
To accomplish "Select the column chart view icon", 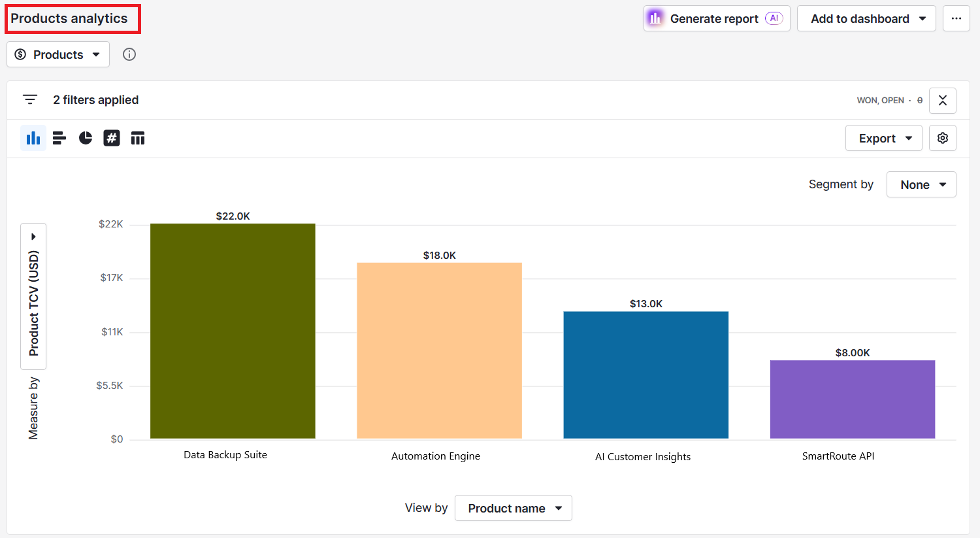I will pyautogui.click(x=33, y=138).
